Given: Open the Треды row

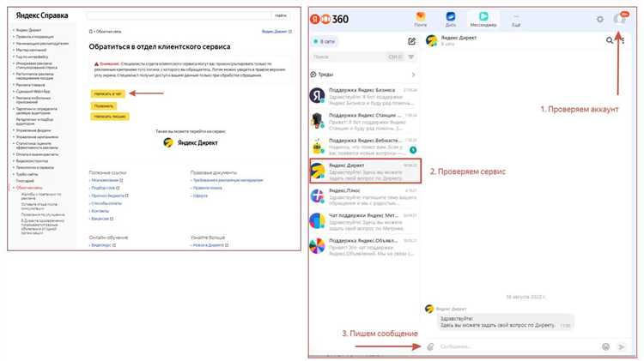Looking at the screenshot, I should pyautogui.click(x=364, y=75).
